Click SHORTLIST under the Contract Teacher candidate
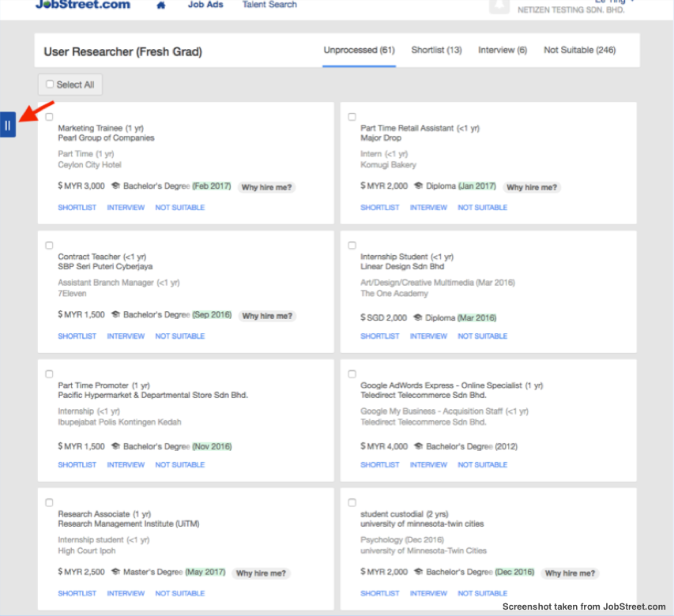This screenshot has height=616, width=674. pos(77,336)
